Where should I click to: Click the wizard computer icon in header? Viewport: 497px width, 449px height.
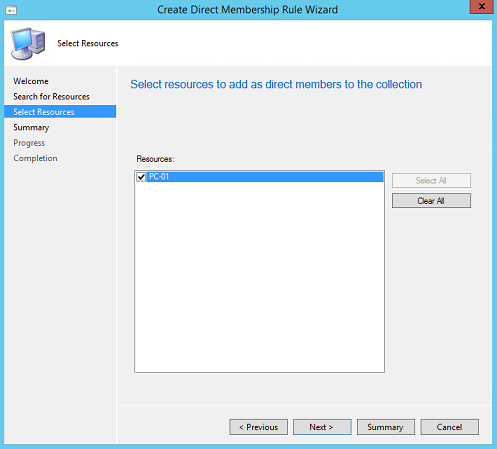point(28,43)
